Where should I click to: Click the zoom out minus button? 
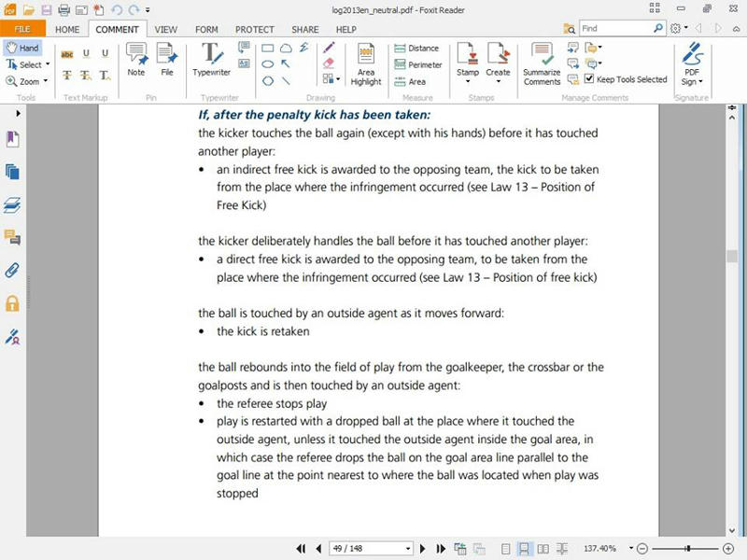click(x=642, y=549)
